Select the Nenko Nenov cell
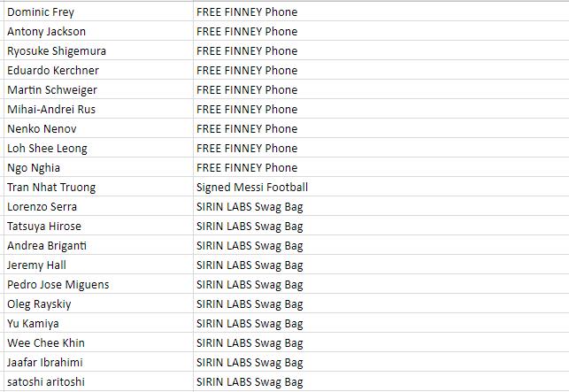The width and height of the screenshot is (569, 392). [x=98, y=128]
